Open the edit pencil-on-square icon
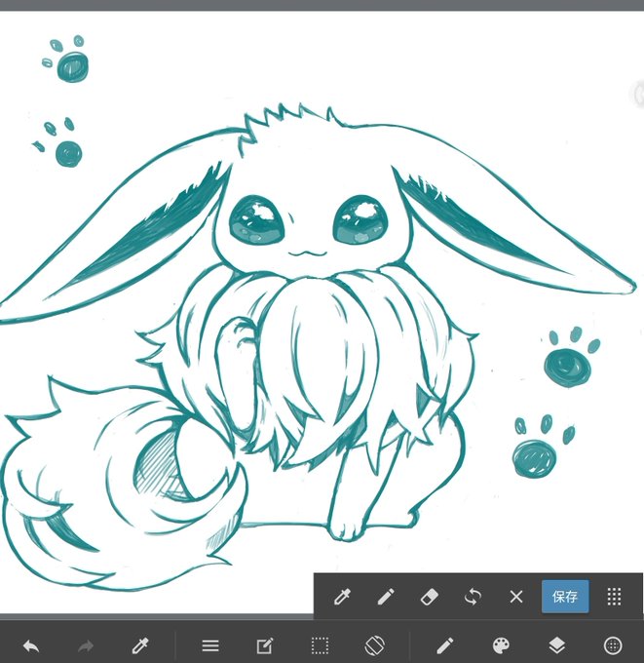The image size is (644, 663). coord(265,645)
